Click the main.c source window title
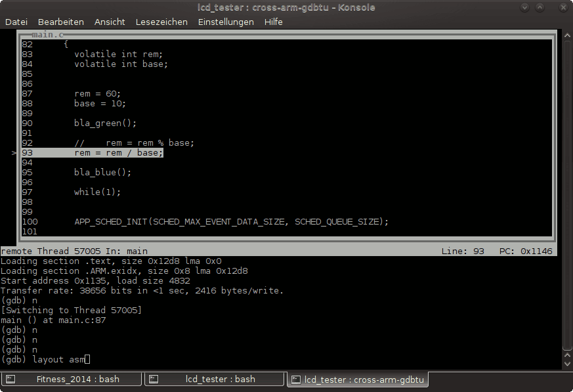This screenshot has width=573, height=392. pyautogui.click(x=47, y=35)
